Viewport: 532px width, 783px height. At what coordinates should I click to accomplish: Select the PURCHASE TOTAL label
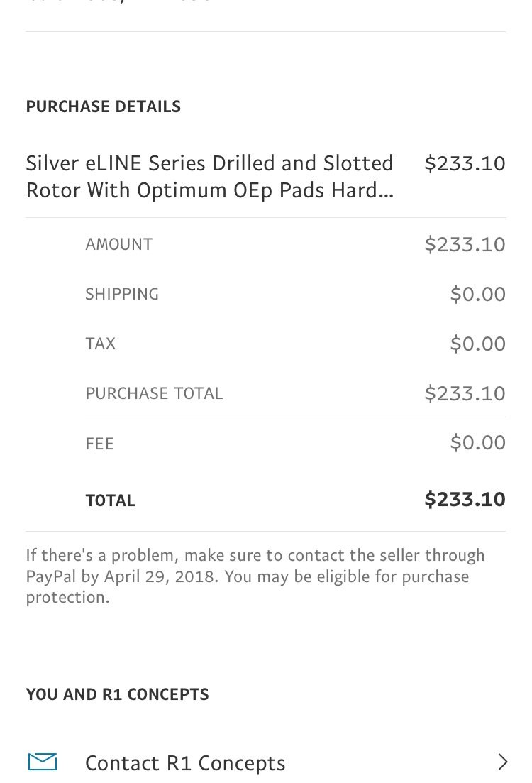[154, 393]
